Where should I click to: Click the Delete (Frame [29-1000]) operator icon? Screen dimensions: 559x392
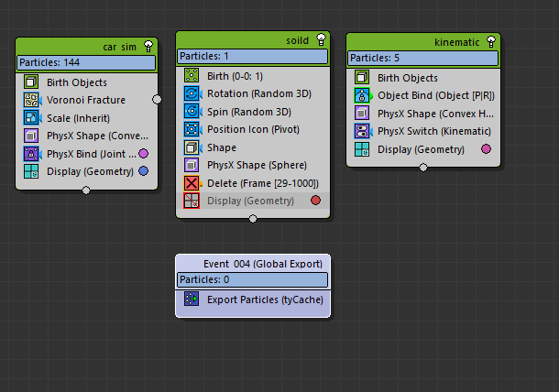point(192,183)
